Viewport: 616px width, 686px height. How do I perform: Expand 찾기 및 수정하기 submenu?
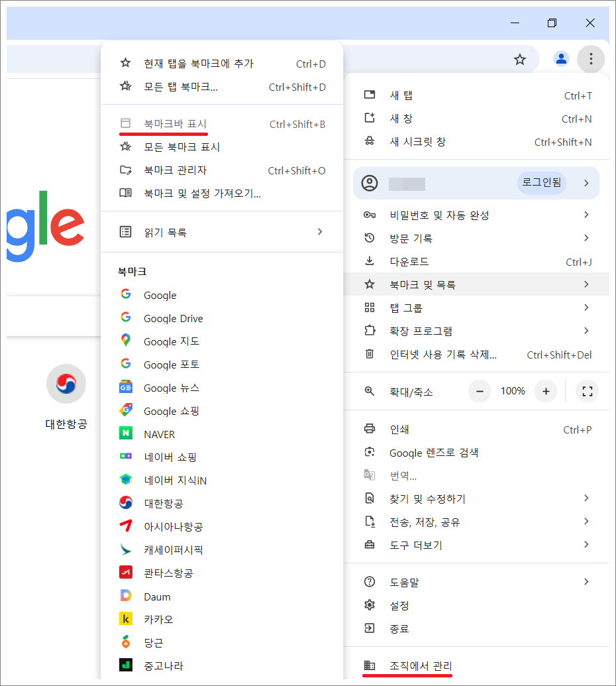(476, 498)
